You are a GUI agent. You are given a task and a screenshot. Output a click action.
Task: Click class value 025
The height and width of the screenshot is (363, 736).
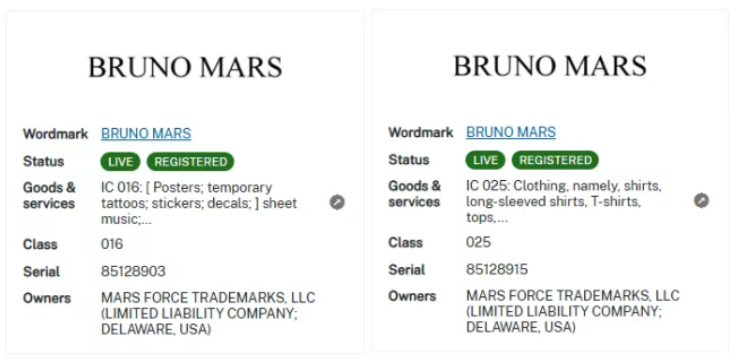[x=478, y=242]
